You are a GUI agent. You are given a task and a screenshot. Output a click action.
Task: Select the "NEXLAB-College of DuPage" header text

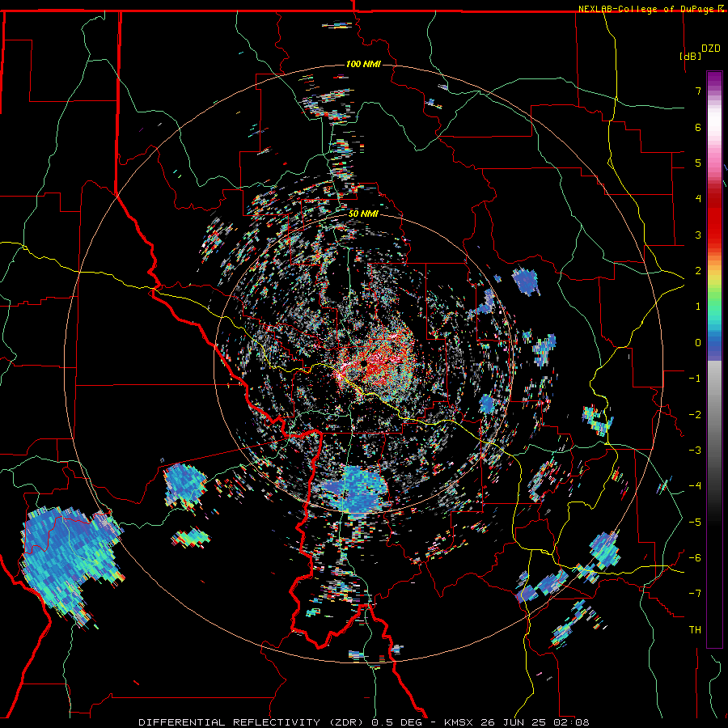pyautogui.click(x=645, y=9)
